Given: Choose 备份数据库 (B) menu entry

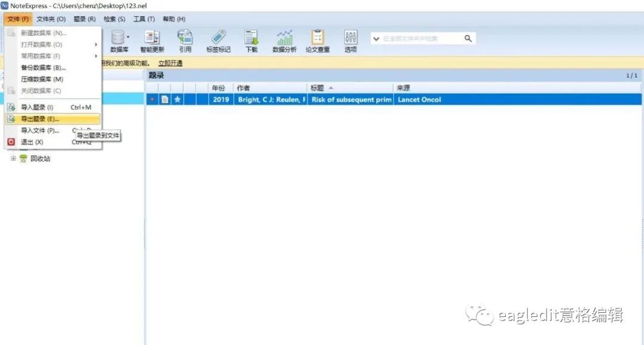Looking at the screenshot, I should tap(52, 67).
